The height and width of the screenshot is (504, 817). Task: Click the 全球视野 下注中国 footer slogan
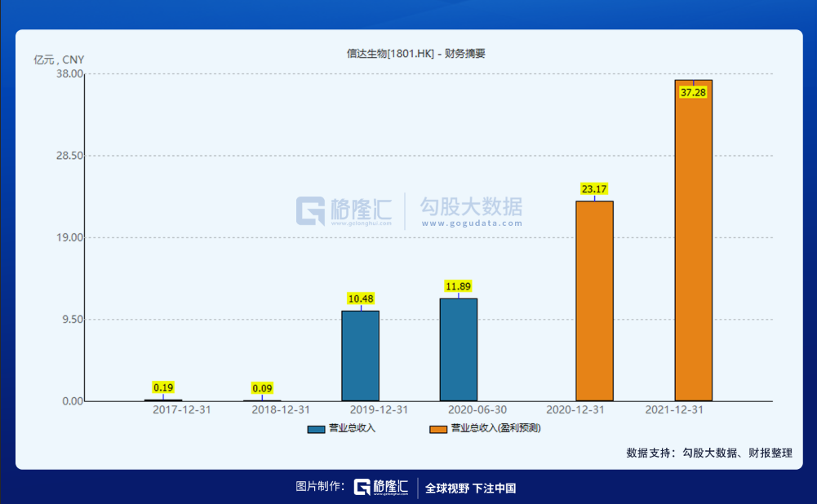click(x=470, y=489)
